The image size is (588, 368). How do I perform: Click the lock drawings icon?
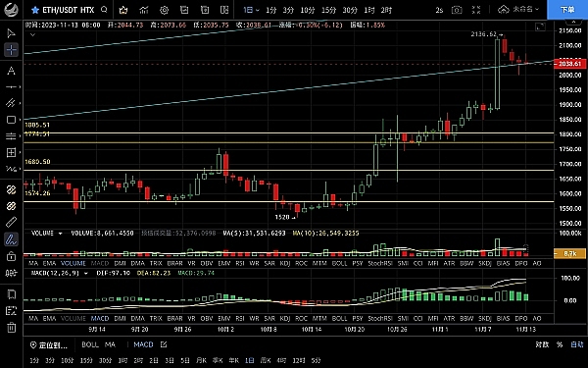point(11,256)
